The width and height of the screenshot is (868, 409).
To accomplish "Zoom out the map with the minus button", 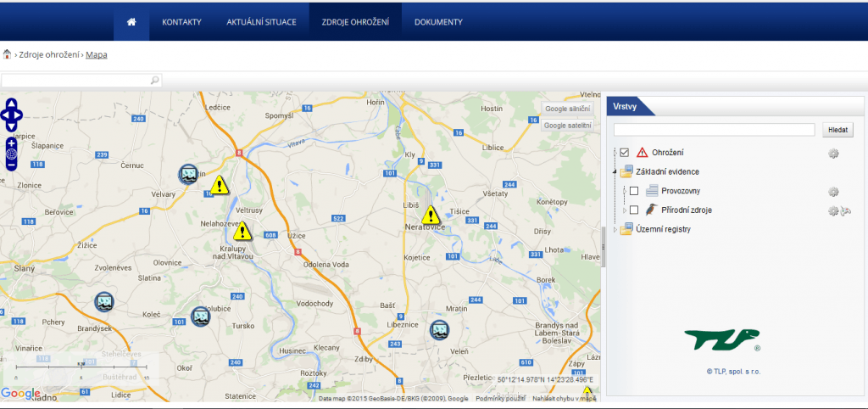I will 11,165.
